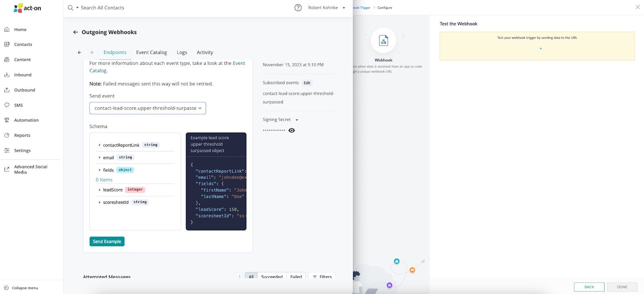Switch to the Activity tab
The width and height of the screenshot is (644, 294).
coord(205,52)
